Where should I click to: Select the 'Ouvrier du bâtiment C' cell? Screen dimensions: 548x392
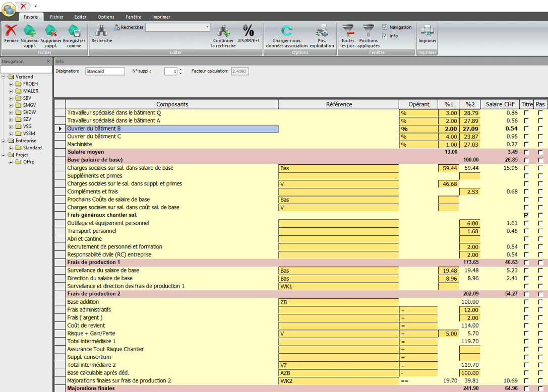pyautogui.click(x=172, y=137)
